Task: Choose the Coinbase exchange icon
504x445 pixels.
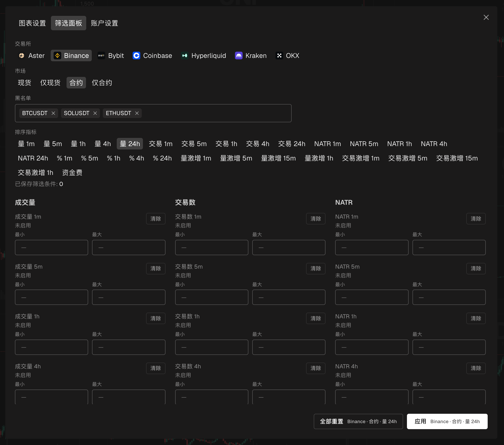Action: [136, 56]
